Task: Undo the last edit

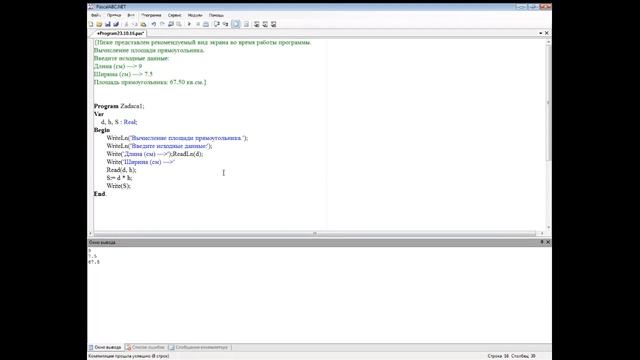Action: point(153,24)
